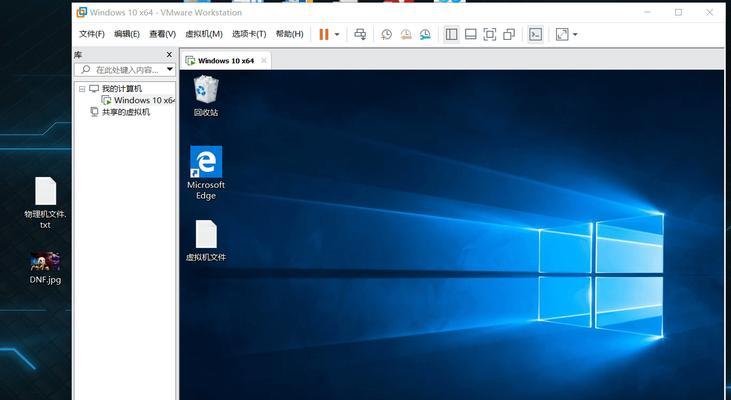Select the Microsoft Edge shortcut in VM
Image resolution: width=731 pixels, height=400 pixels.
[x=206, y=173]
